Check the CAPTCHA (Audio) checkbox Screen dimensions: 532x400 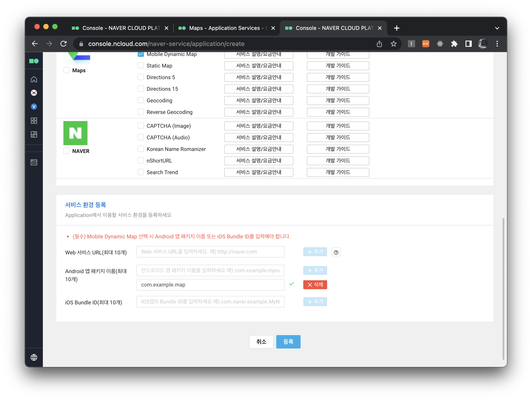[141, 137]
